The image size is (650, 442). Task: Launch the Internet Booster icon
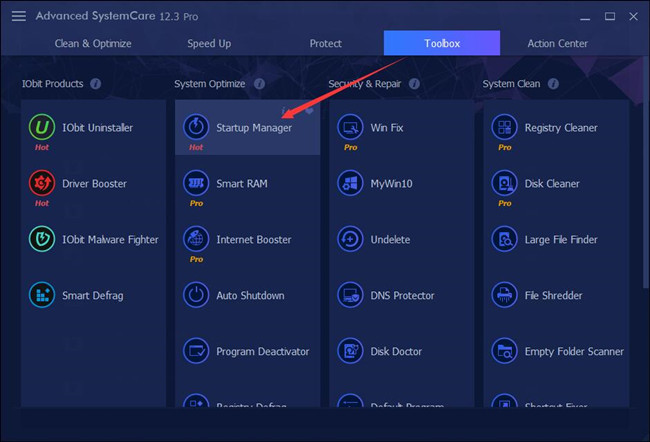point(196,239)
